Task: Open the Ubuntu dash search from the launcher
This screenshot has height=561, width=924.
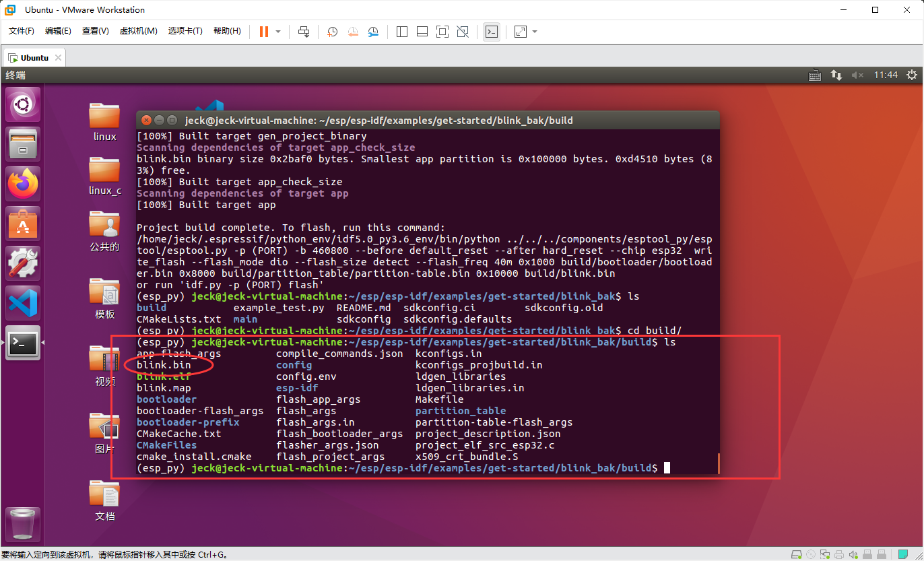Action: (24, 104)
